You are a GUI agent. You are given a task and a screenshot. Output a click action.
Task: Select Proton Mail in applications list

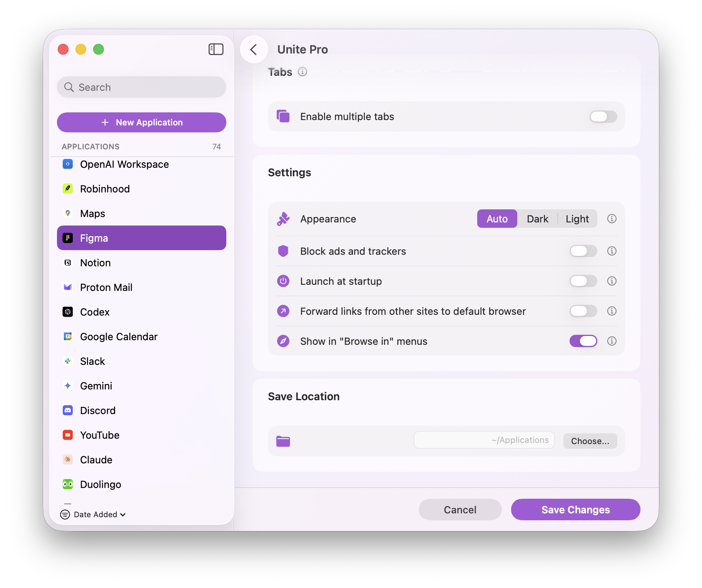(142, 287)
